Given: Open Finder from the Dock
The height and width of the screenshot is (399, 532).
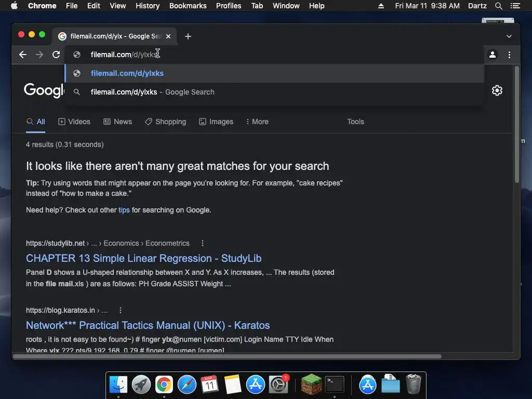Looking at the screenshot, I should [118, 384].
